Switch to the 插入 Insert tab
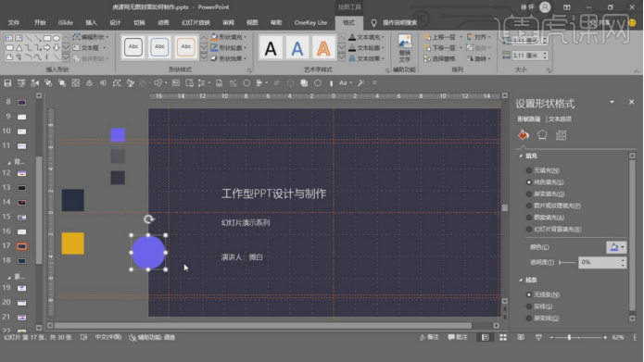644x362 pixels. click(x=91, y=22)
